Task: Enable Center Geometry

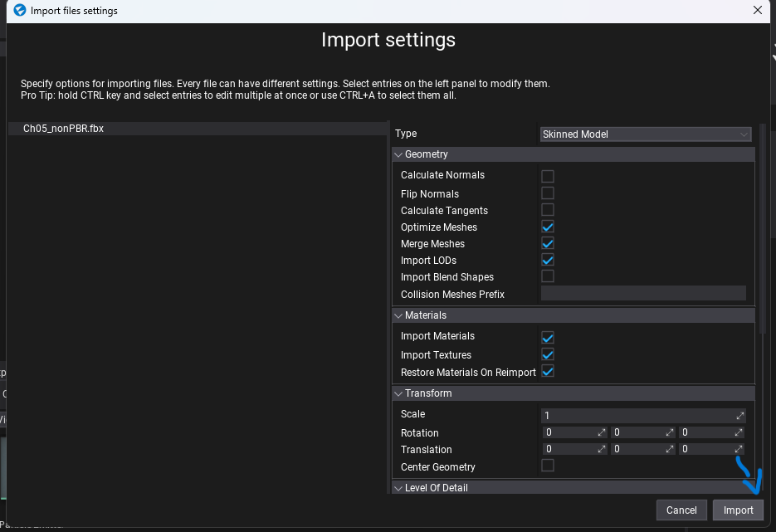Action: click(x=547, y=466)
